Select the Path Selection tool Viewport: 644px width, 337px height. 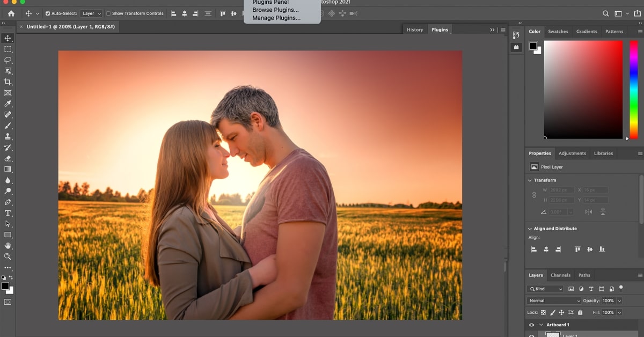point(8,224)
